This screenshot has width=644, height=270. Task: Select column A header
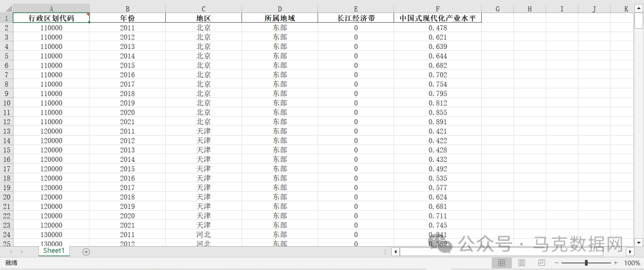tap(51, 8)
